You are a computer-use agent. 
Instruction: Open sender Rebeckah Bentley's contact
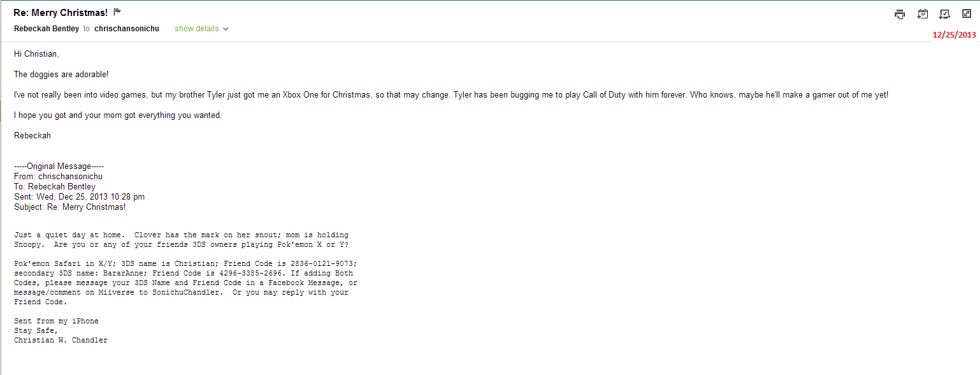[x=47, y=29]
